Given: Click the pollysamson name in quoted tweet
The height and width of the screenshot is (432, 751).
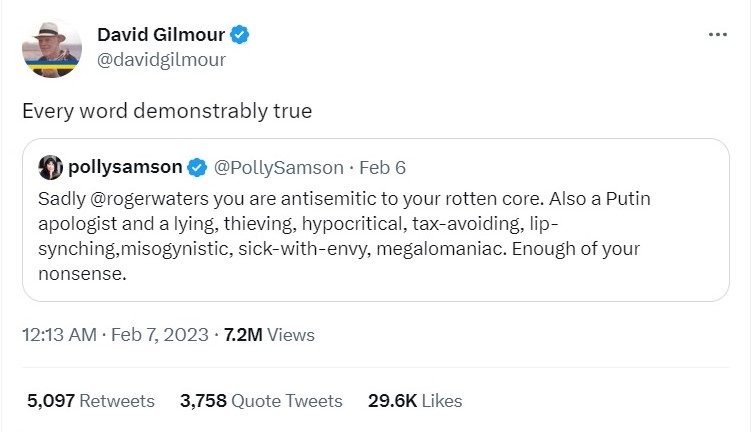Looking at the screenshot, I should click(x=125, y=166).
